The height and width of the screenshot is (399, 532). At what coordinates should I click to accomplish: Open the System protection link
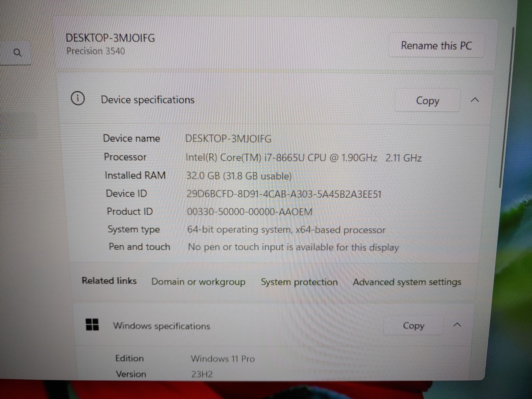(299, 282)
